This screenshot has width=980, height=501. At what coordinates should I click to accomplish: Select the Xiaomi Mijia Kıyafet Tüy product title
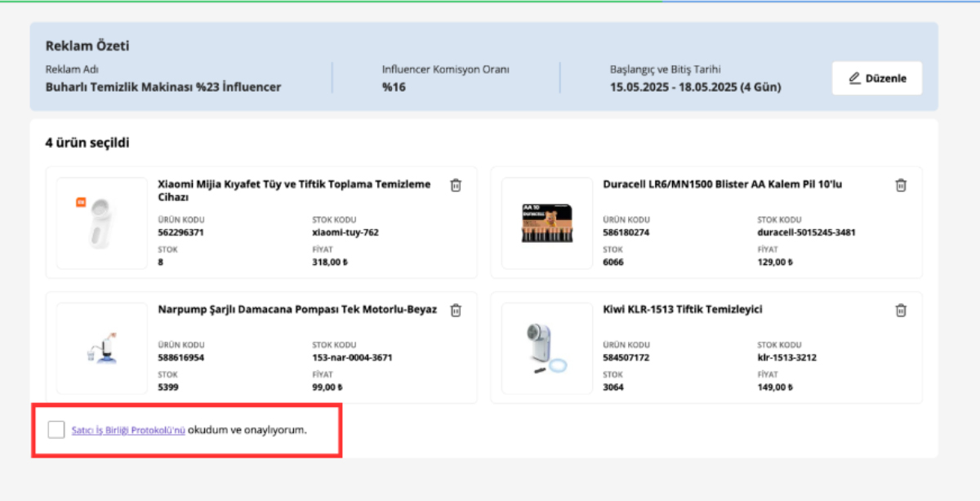click(294, 190)
